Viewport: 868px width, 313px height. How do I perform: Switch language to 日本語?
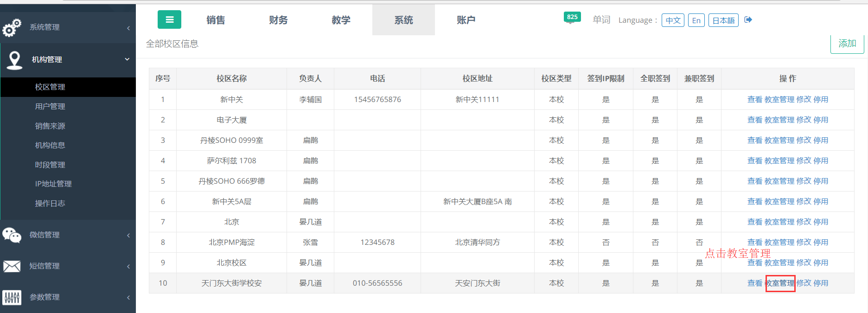point(723,20)
